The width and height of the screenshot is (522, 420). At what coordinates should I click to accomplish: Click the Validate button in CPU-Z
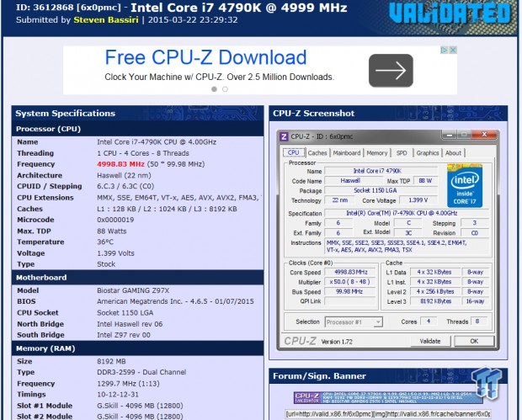click(430, 341)
